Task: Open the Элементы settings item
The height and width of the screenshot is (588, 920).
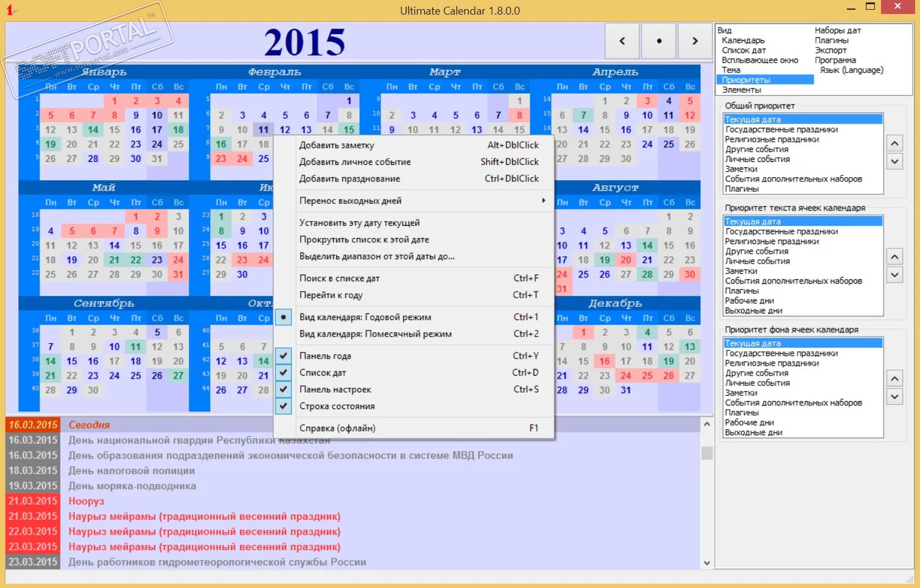Action: pos(741,90)
